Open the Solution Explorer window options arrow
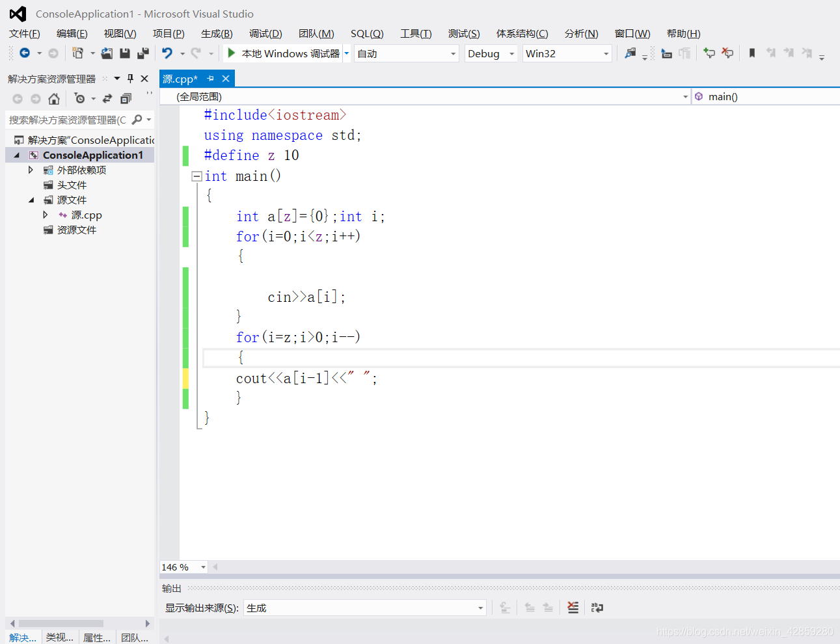The height and width of the screenshot is (644, 840). (117, 79)
